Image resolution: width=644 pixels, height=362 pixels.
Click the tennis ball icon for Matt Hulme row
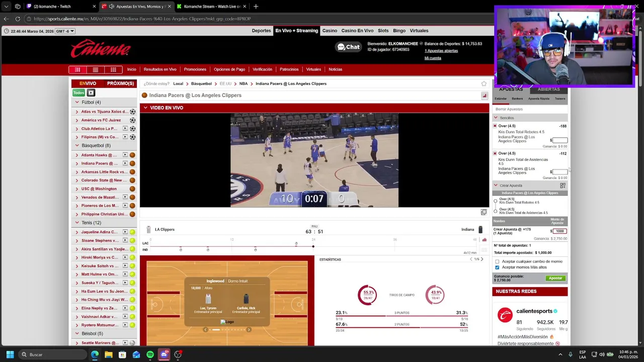(133, 275)
